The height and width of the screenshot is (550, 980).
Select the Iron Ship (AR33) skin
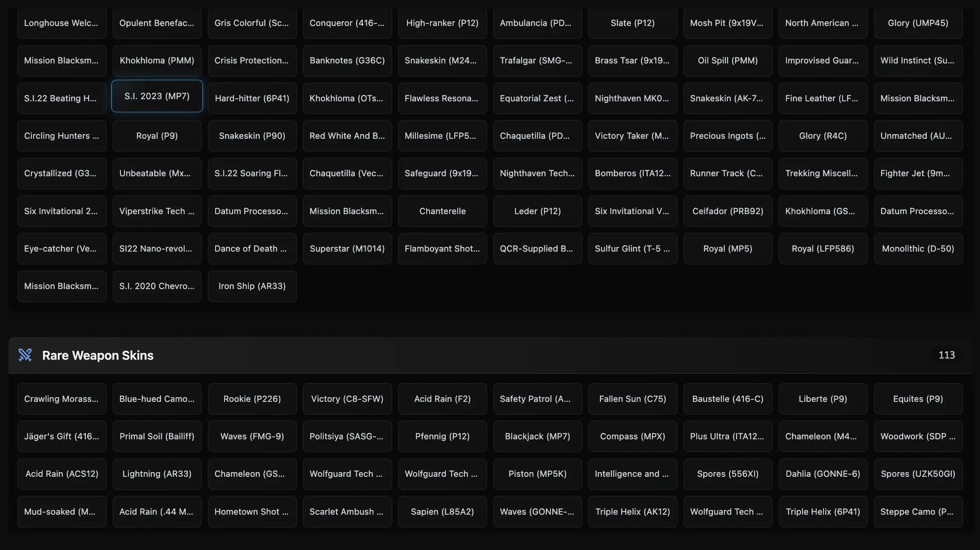pyautogui.click(x=252, y=286)
